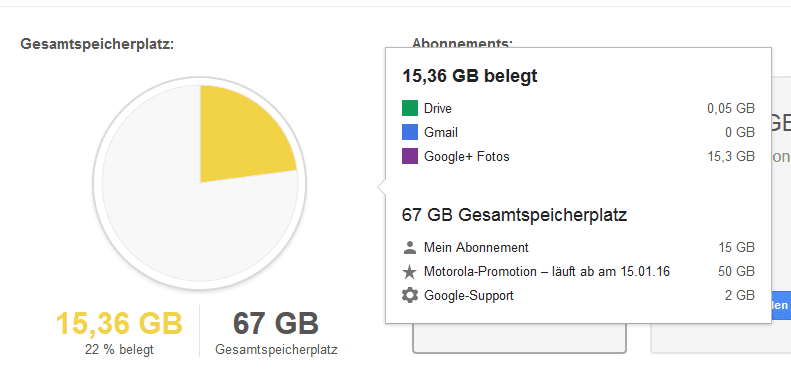
Task: Click the 22 % belegt label
Action: tap(119, 350)
